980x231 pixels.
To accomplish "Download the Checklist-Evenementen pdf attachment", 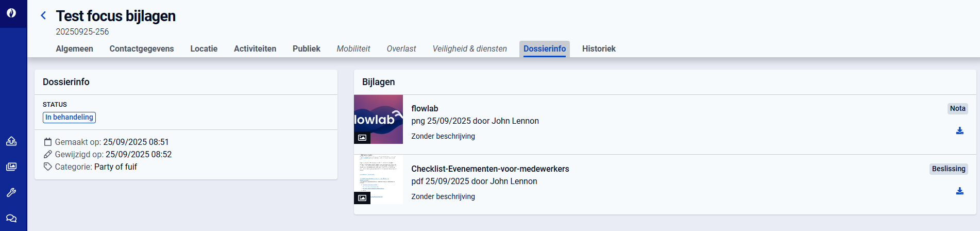I will click(x=959, y=191).
